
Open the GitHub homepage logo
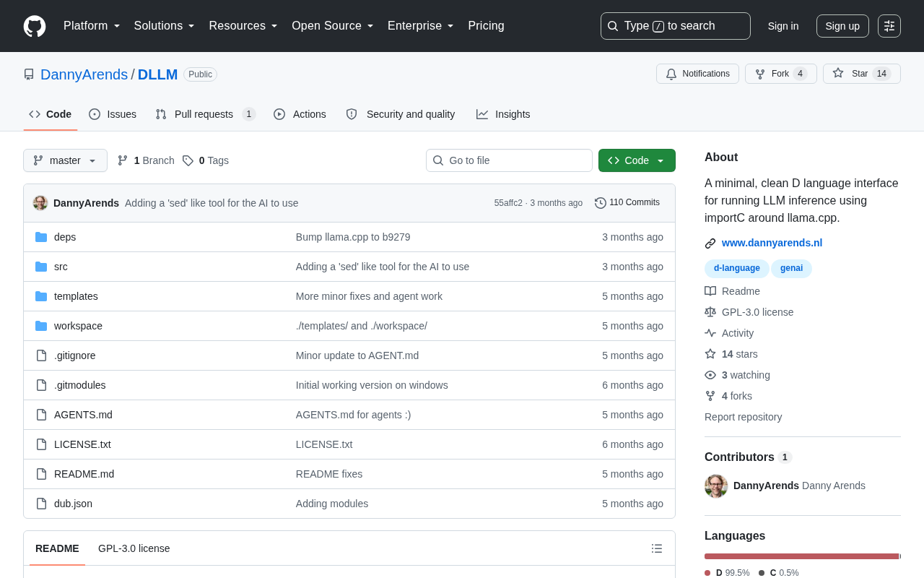[35, 26]
